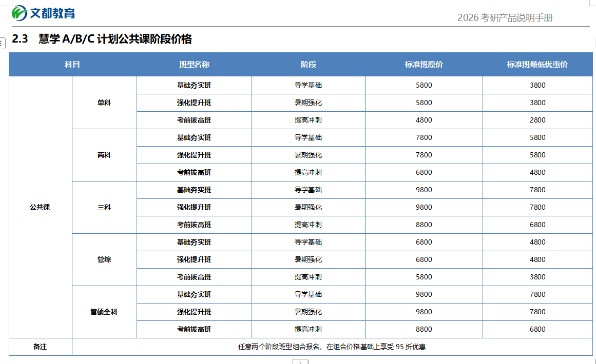The height and width of the screenshot is (364, 596).
Task: Click the table move handle at top-left
Action: point(2,45)
